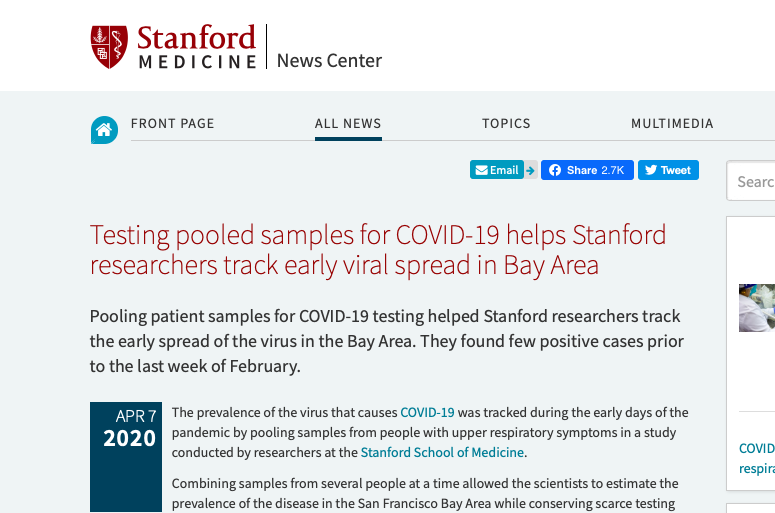Click the Search input field
The image size is (775, 513).
(x=755, y=181)
